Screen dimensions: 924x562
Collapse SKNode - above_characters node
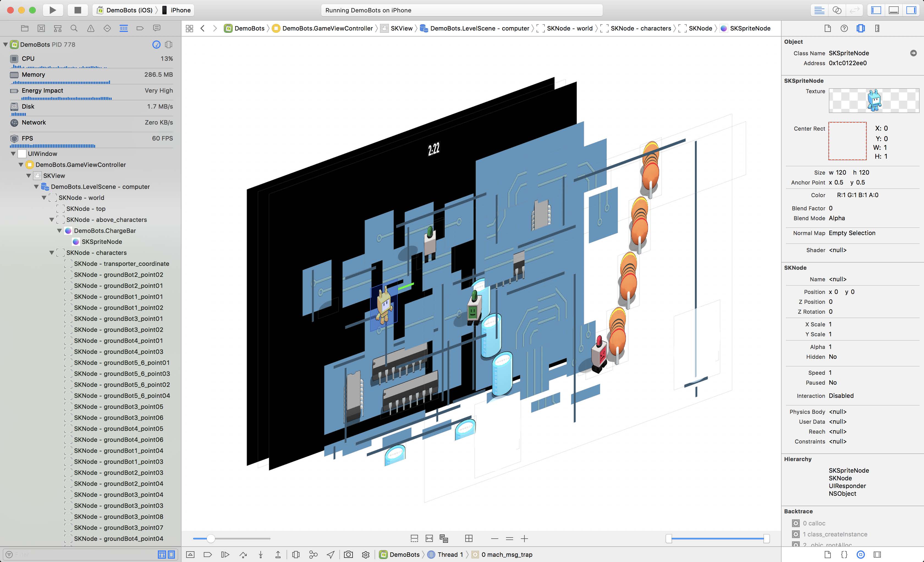tap(52, 220)
